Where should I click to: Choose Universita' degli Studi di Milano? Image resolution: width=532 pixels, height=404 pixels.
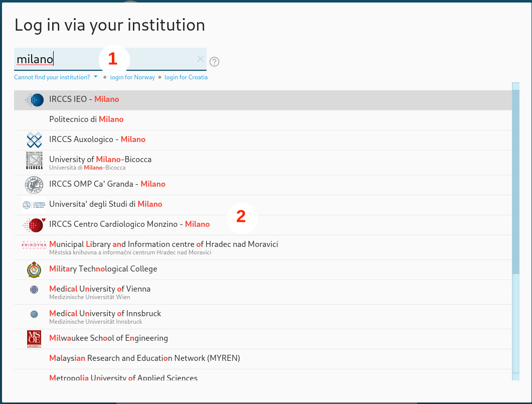(106, 204)
